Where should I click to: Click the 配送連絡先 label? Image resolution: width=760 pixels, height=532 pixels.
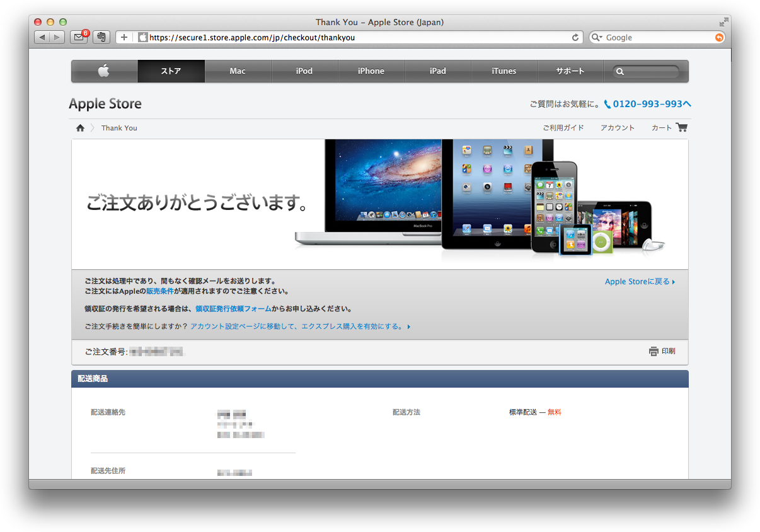click(108, 412)
